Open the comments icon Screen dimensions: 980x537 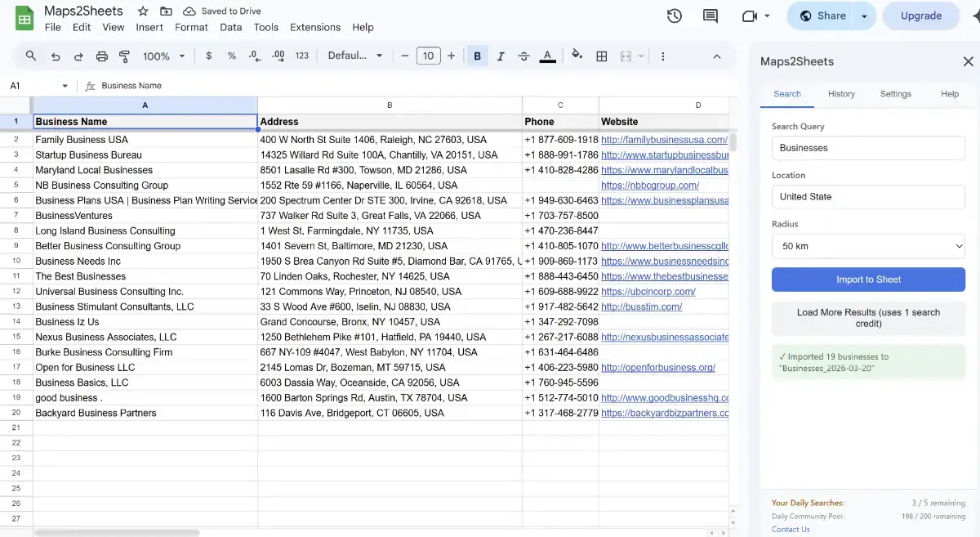[x=710, y=16]
